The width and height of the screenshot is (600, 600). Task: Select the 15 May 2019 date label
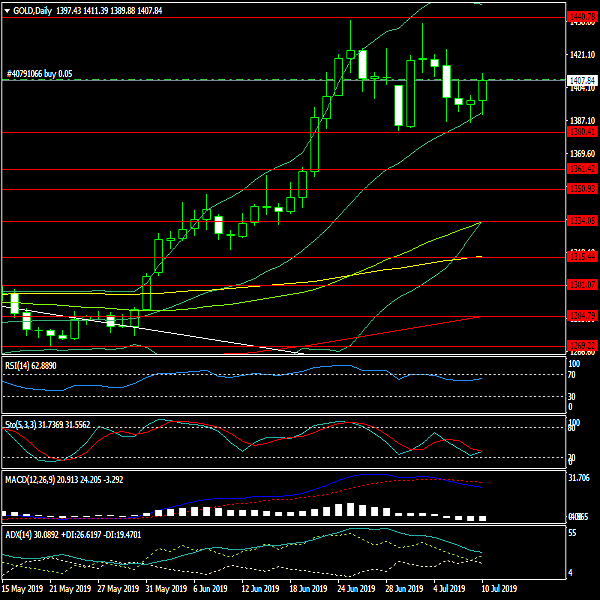[x=24, y=590]
